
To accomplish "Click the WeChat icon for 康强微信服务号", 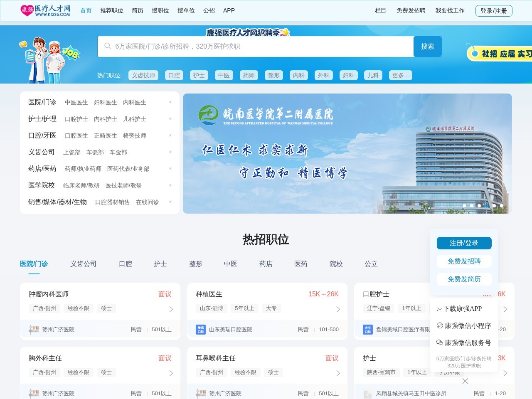I will pos(439,342).
